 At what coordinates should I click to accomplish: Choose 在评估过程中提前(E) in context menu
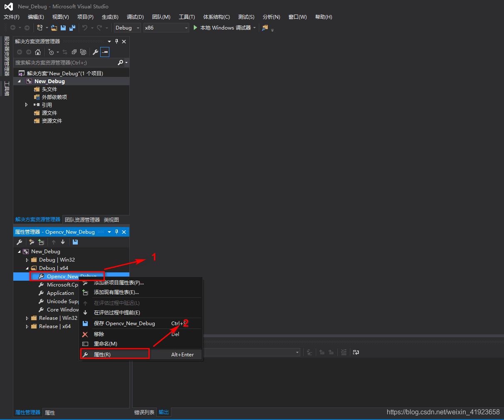coord(141,313)
